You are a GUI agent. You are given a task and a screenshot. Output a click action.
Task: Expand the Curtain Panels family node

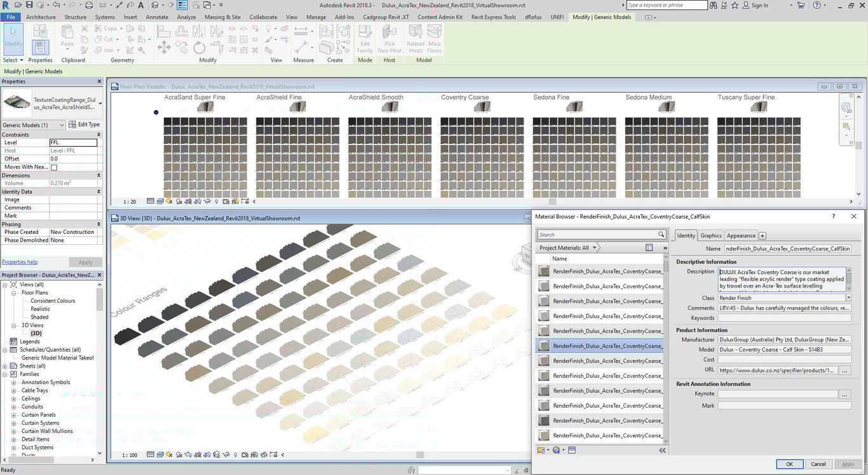pos(13,415)
